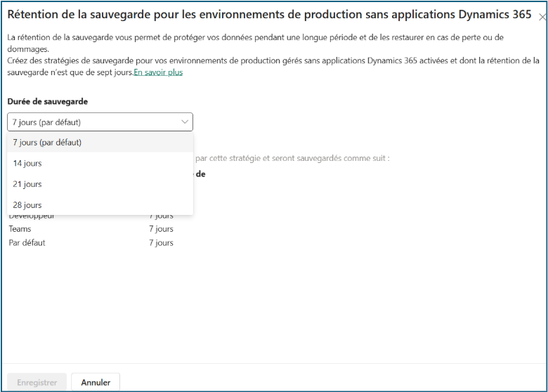The image size is (548, 392).
Task: Click the Par défaut environment type row
Action: pos(27,243)
